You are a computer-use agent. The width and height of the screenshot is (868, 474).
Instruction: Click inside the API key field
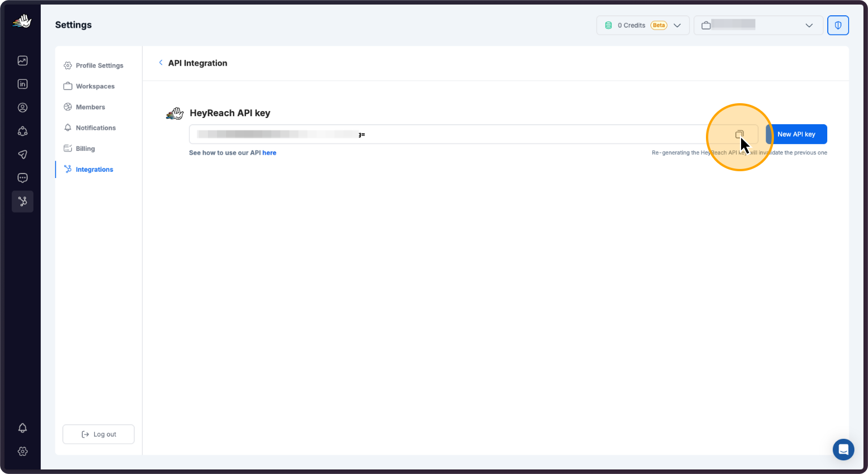click(x=453, y=134)
